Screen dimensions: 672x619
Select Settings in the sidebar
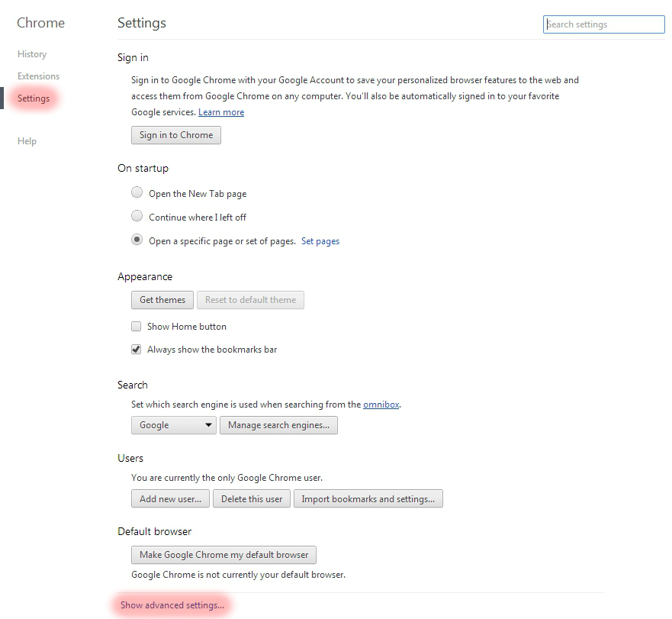click(x=34, y=98)
